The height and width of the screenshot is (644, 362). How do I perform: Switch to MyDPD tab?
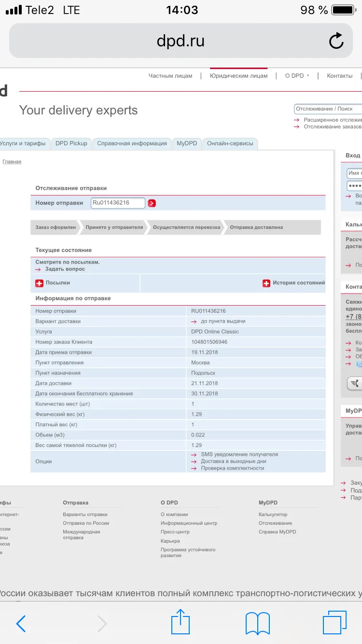tap(187, 143)
